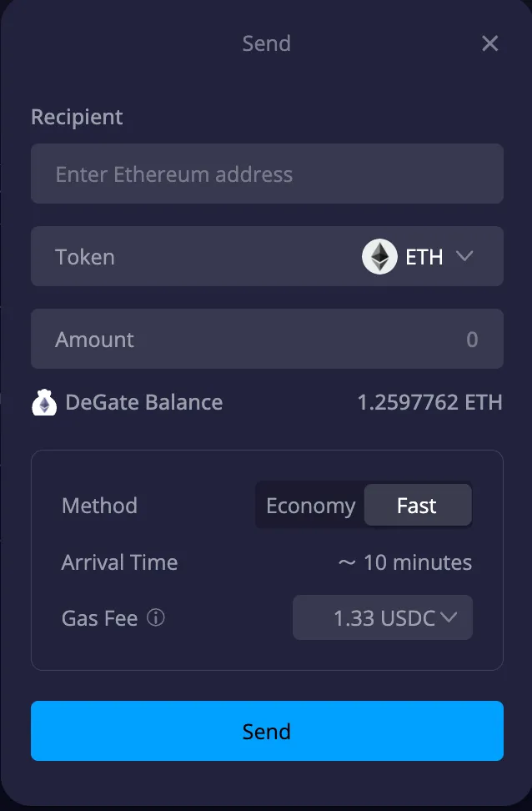Click the ~ 10 minutes arrival time
Screen dimensions: 532x811
click(x=404, y=562)
